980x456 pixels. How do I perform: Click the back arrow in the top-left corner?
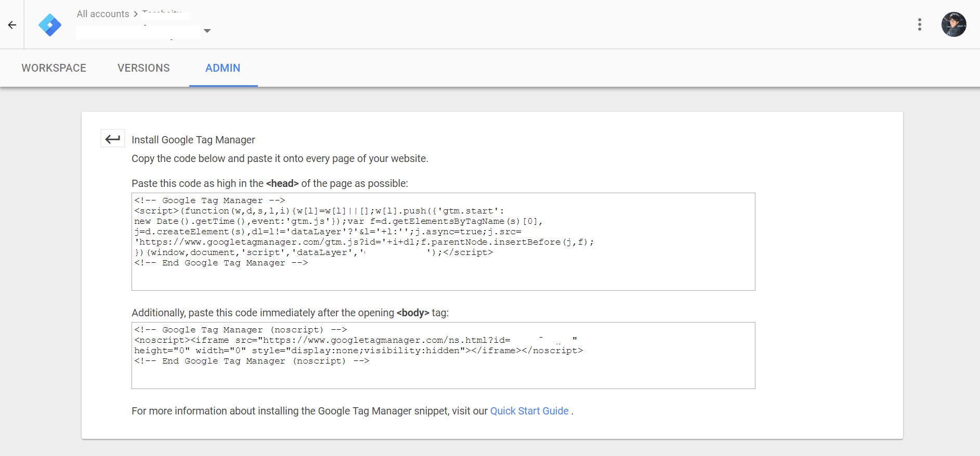(x=12, y=25)
